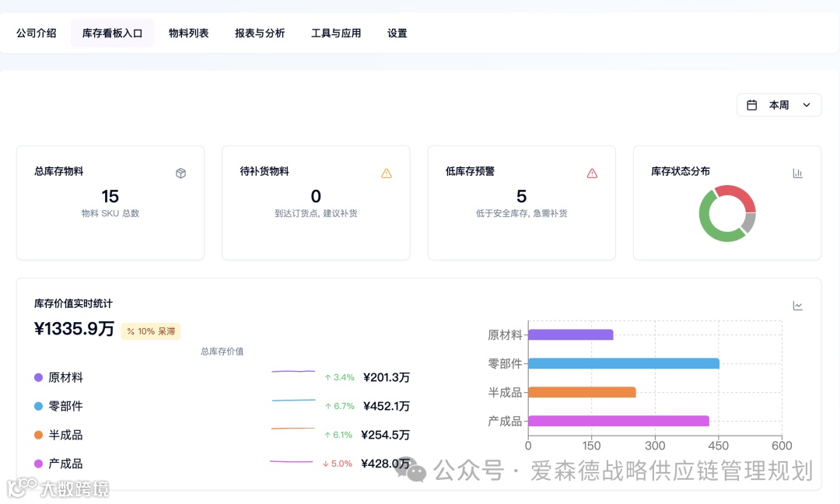
Task: Click the blue 零部件 bar in chart
Action: click(624, 364)
